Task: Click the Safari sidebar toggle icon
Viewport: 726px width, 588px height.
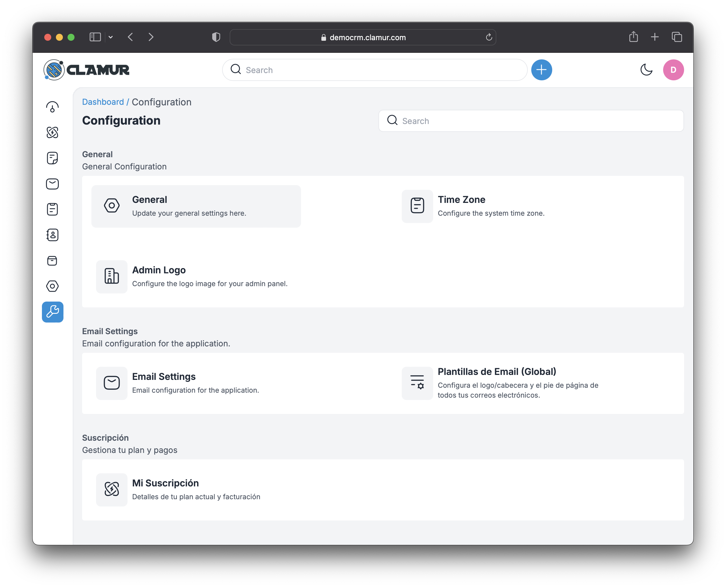Action: (x=95, y=37)
